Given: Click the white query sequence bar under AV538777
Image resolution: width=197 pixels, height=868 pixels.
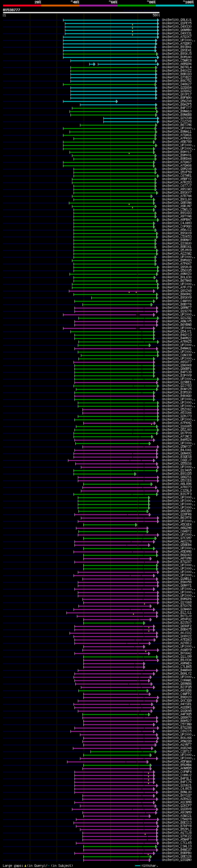Looking at the screenshot, I should [81, 13].
